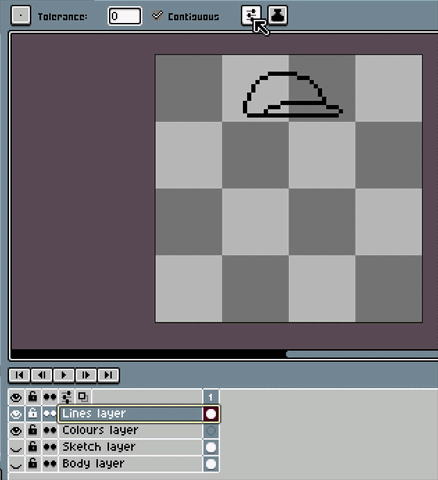
Task: Show the Body layer
Action: (16, 464)
